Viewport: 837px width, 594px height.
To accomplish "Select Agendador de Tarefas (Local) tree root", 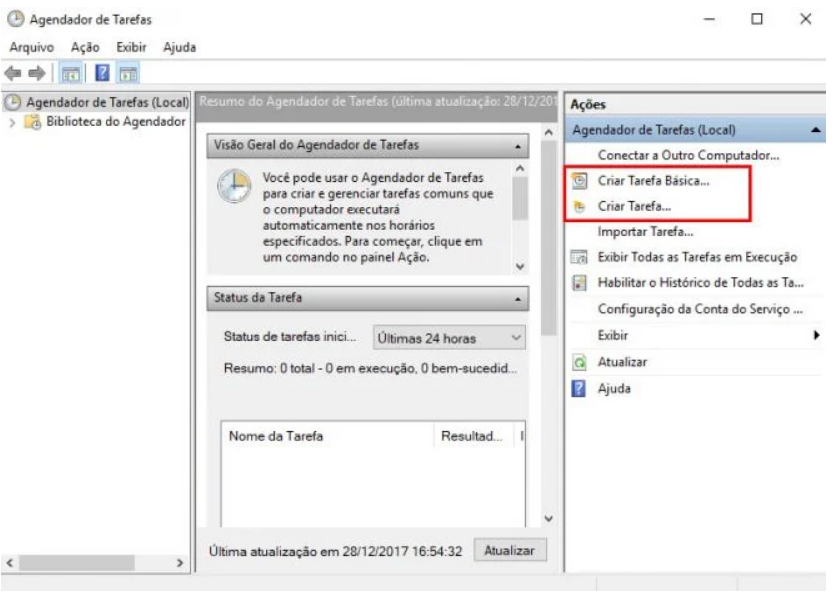I will coord(107,103).
